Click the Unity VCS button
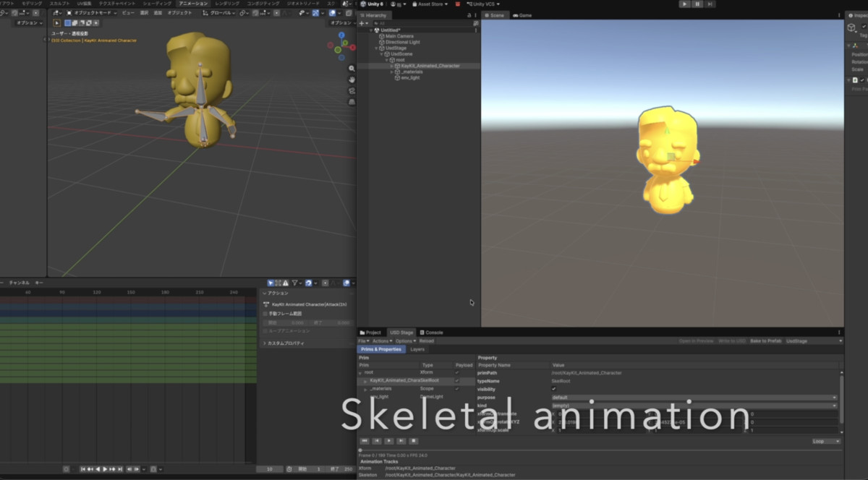This screenshot has width=868, height=480. [483, 4]
